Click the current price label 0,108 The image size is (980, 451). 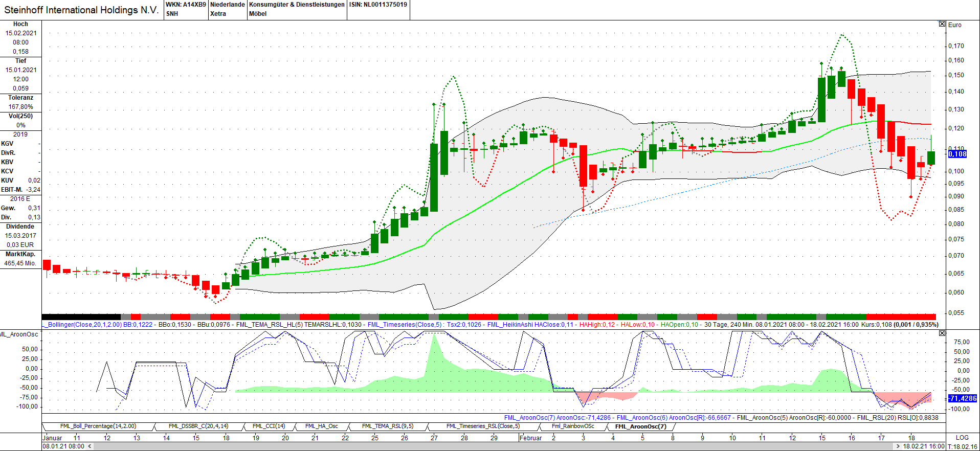(957, 154)
